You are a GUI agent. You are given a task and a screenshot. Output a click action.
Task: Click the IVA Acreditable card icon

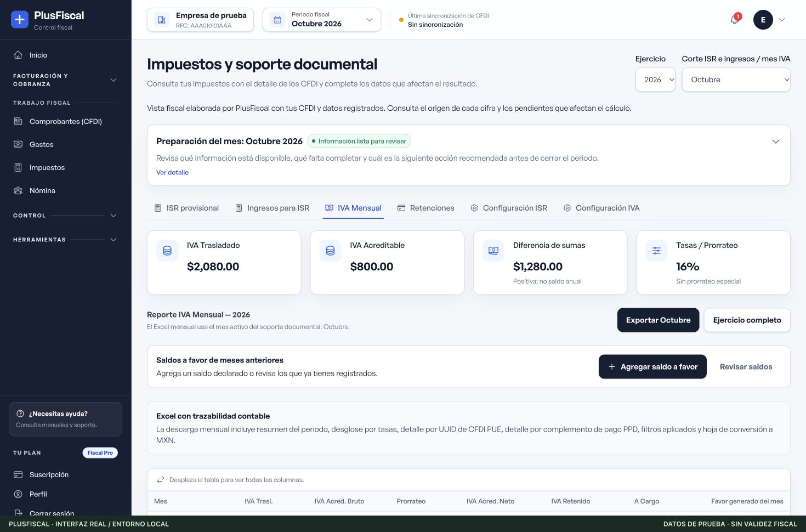tap(330, 251)
